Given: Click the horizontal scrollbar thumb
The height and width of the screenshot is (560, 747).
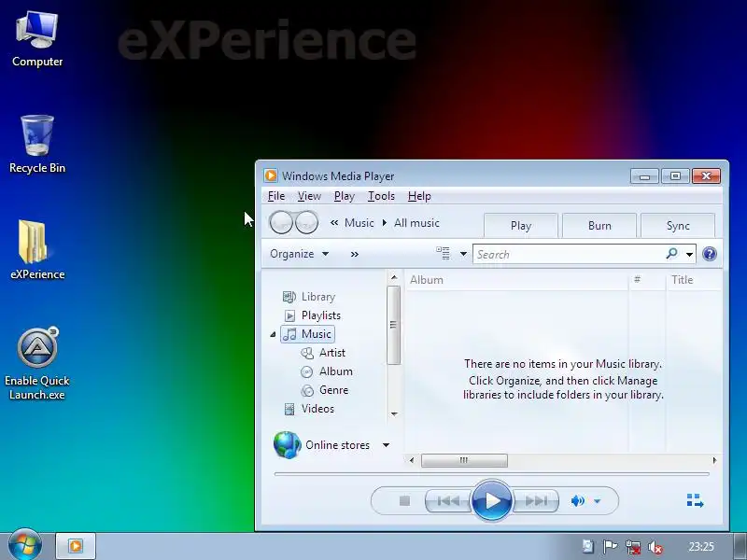Looking at the screenshot, I should (x=464, y=460).
